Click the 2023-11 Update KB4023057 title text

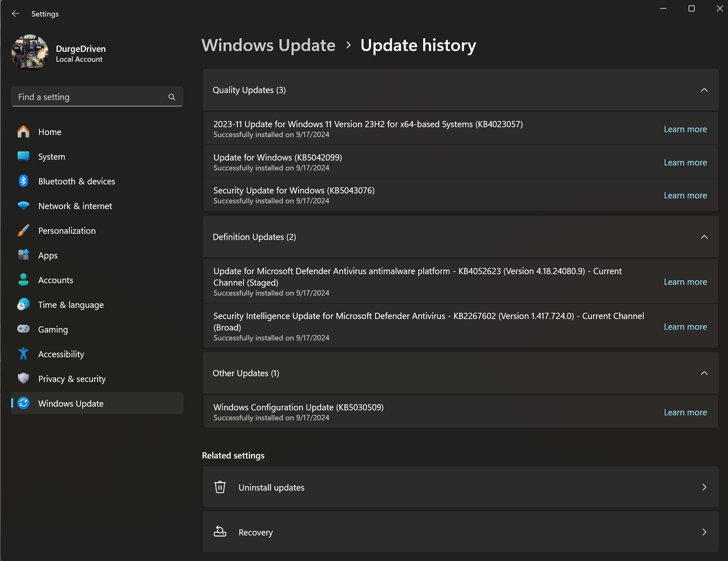pos(368,124)
